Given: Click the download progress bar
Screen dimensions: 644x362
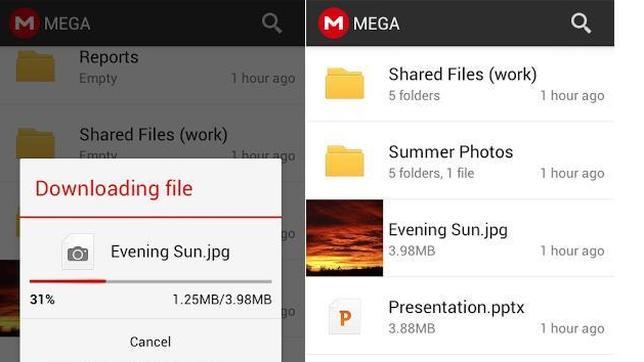Looking at the screenshot, I should click(x=150, y=281).
